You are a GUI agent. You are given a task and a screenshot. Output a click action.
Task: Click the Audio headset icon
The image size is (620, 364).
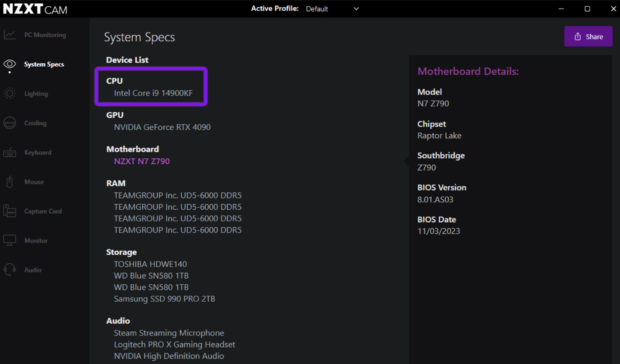pos(10,270)
